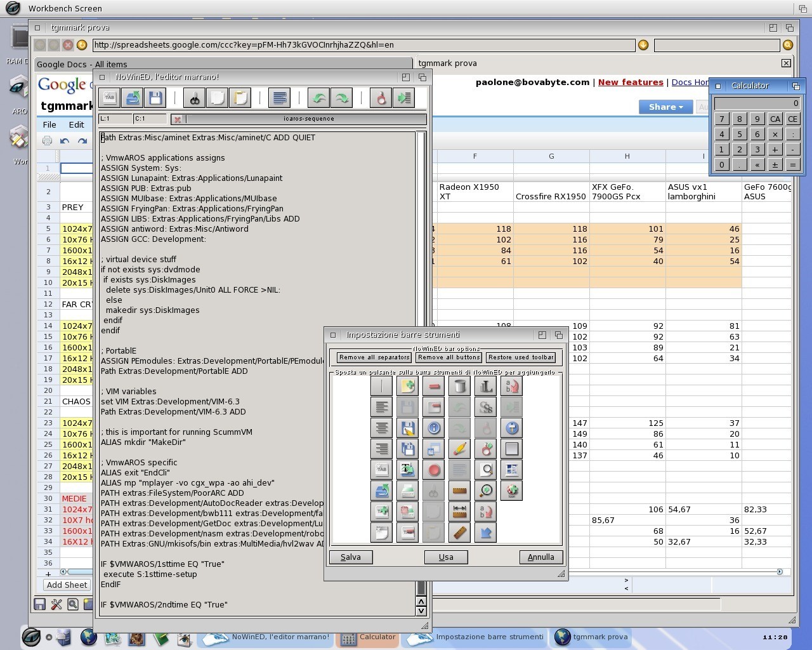This screenshot has width=812, height=650.
Task: Close the tgmmark prova browser tab
Action: (786, 63)
